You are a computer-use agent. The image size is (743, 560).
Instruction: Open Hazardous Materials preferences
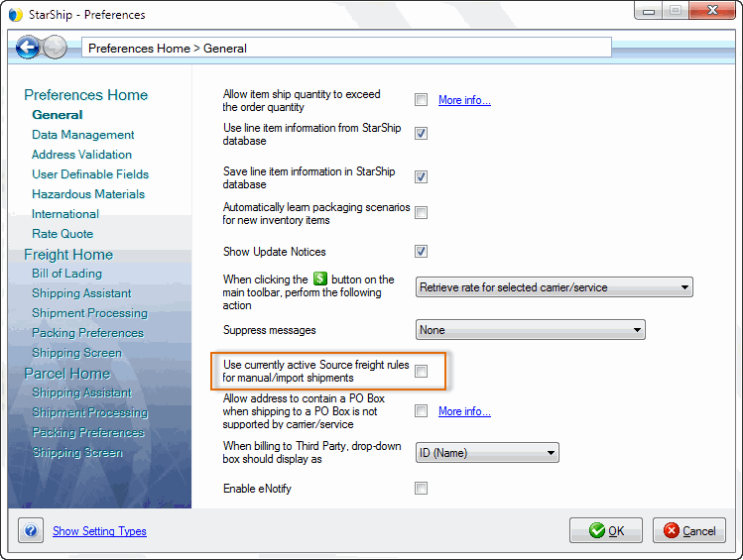pyautogui.click(x=88, y=194)
